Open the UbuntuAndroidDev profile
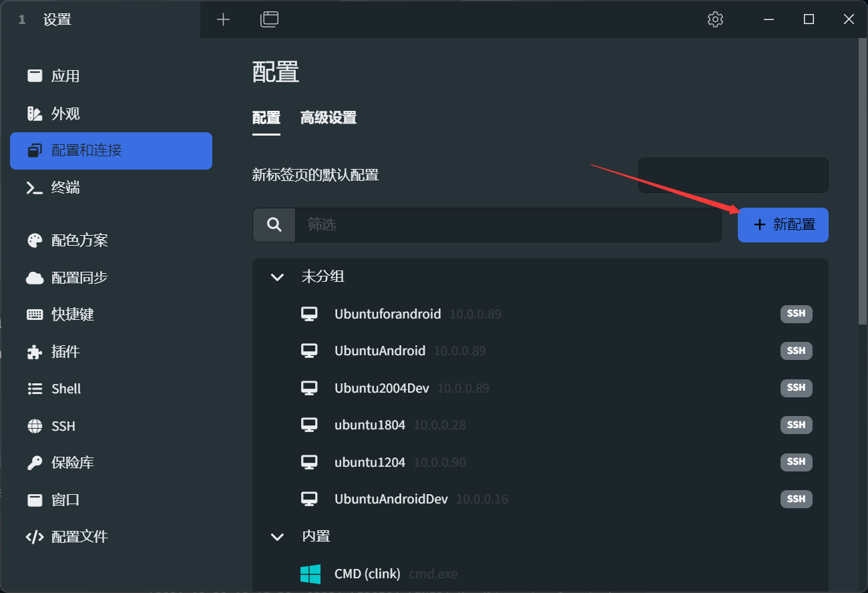868x593 pixels. [x=540, y=499]
